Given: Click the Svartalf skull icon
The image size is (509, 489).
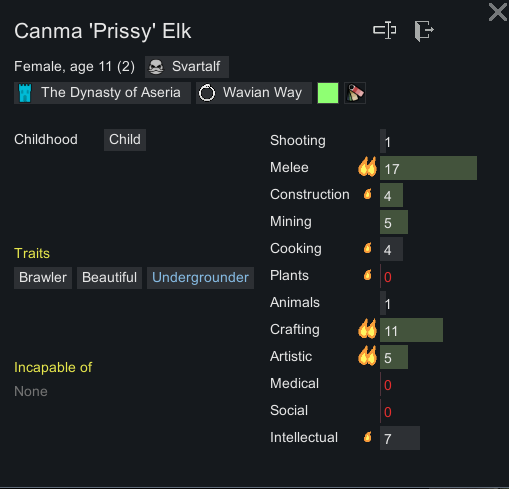Looking at the screenshot, I should coord(156,67).
